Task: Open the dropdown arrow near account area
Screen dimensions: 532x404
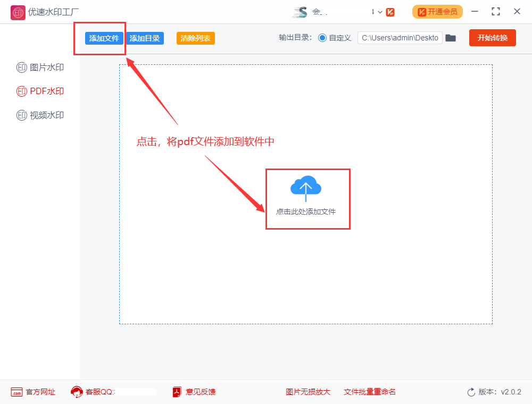Action: pos(379,12)
